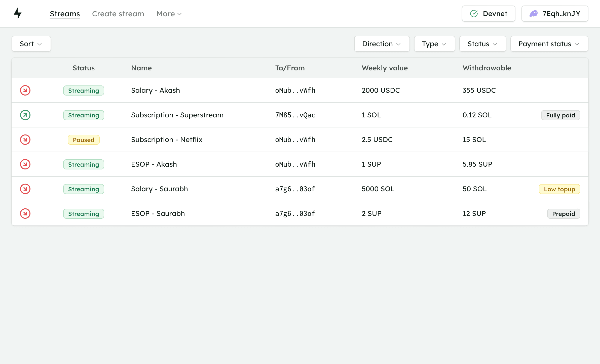Expand the Direction filter dropdown
The width and height of the screenshot is (600, 364).
point(382,44)
